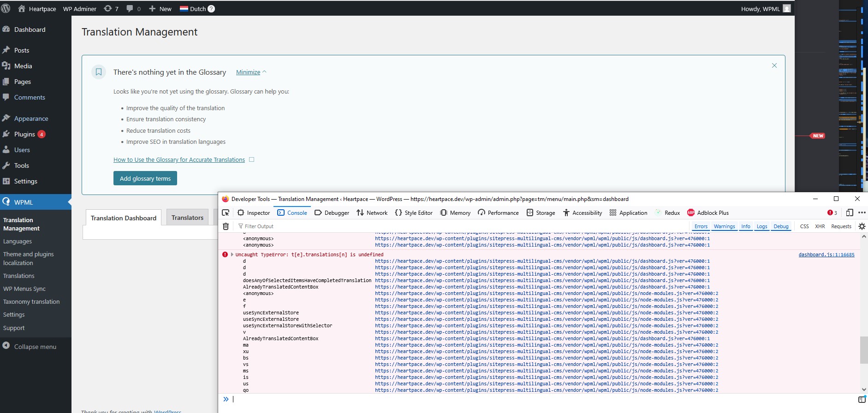Minimize the Glossary notice

tap(251, 72)
